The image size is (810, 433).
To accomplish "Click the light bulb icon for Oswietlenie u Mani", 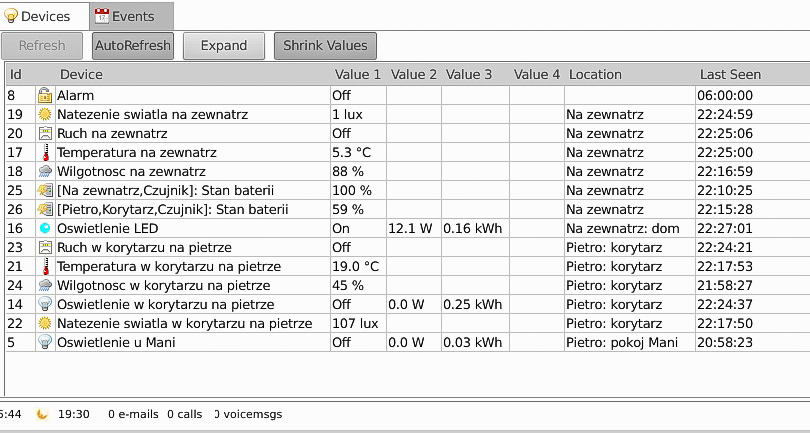I will [x=45, y=342].
